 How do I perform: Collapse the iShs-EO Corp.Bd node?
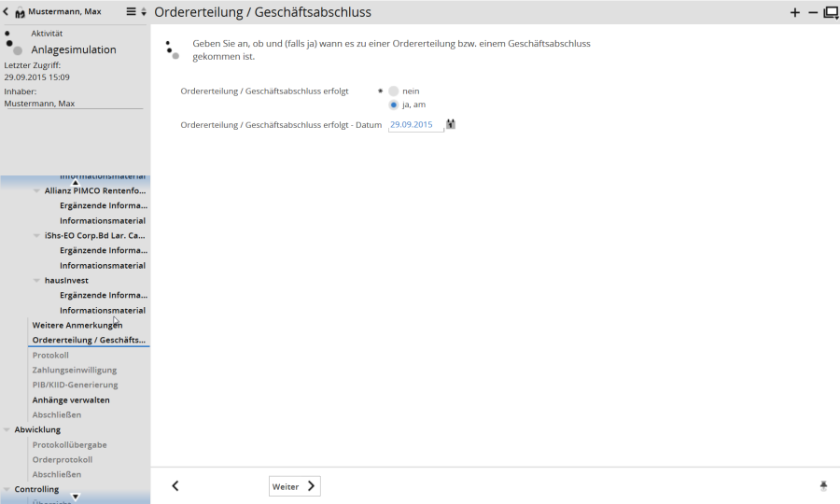click(x=36, y=235)
